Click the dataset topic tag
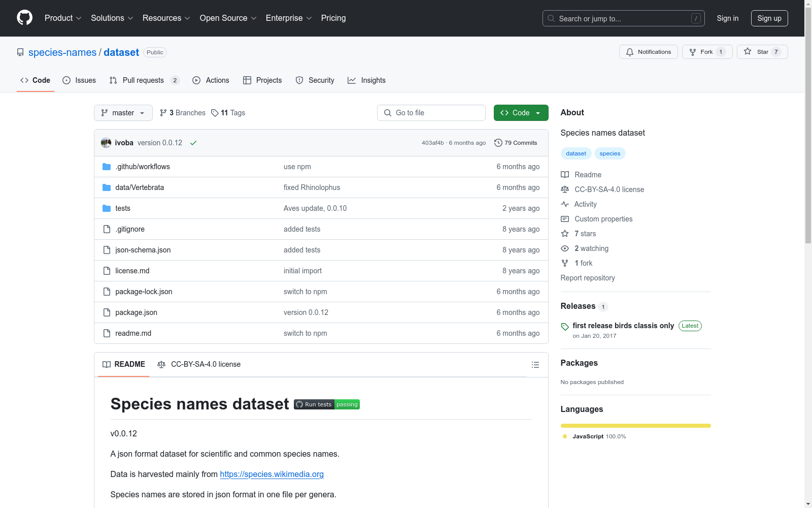Image resolution: width=812 pixels, height=508 pixels. 576,153
